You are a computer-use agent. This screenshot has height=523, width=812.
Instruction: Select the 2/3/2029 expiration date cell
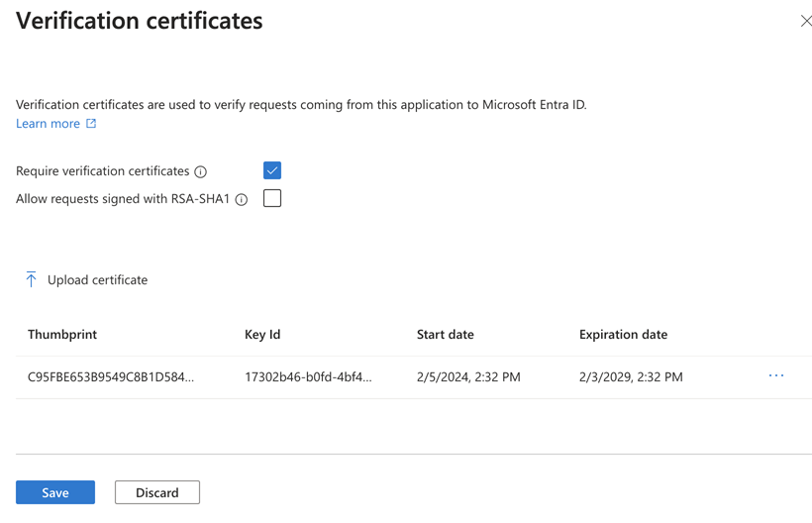(x=631, y=377)
